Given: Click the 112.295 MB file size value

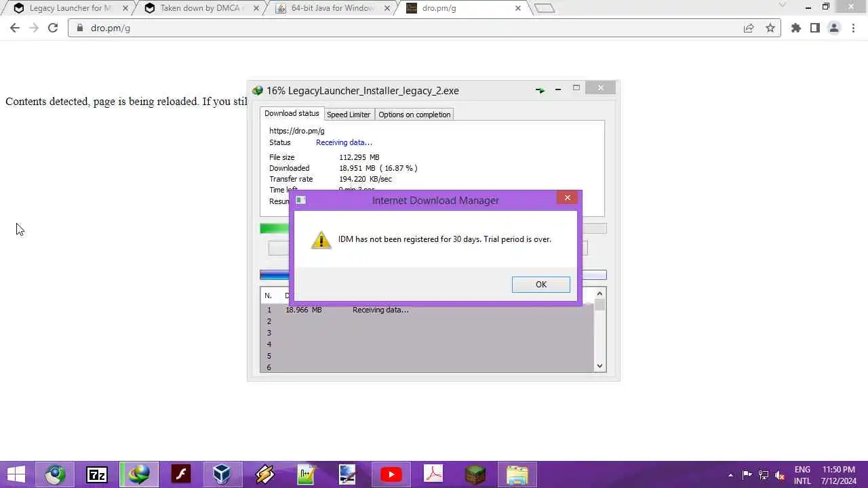Looking at the screenshot, I should click(x=359, y=157).
